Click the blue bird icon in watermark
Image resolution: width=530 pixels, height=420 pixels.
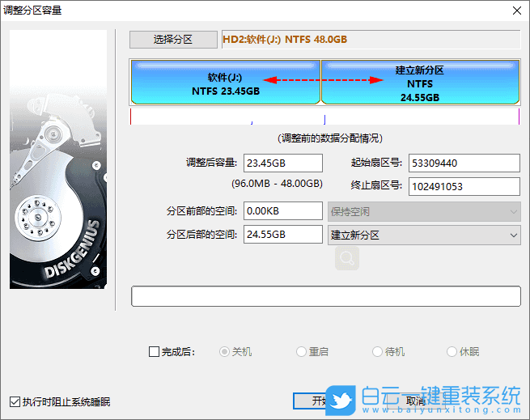pos(341,400)
